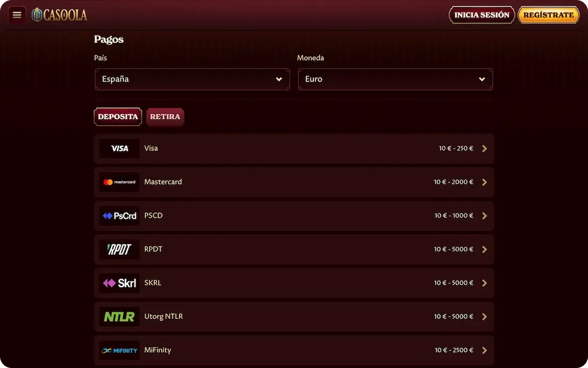Select the Visa logo icon
Viewport: 588px width, 368px height.
[119, 149]
